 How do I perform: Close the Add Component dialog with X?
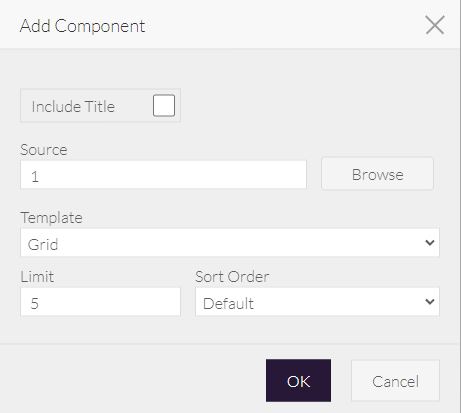click(435, 25)
